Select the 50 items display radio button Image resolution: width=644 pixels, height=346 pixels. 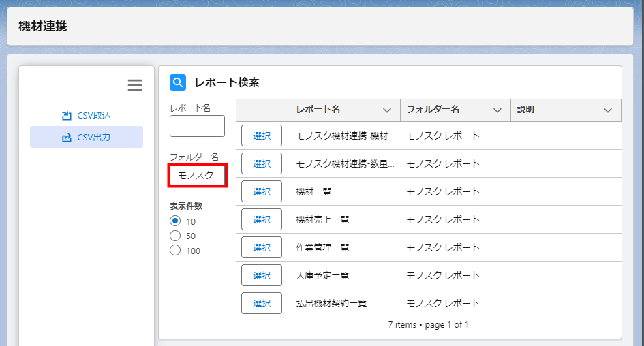(175, 236)
